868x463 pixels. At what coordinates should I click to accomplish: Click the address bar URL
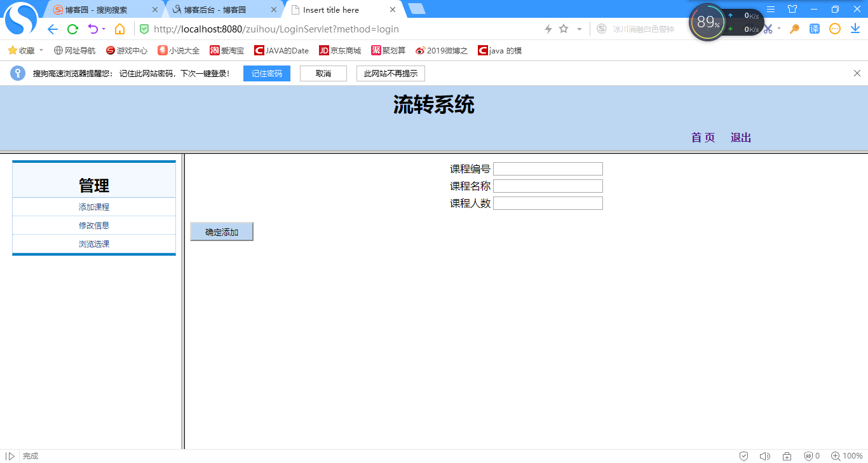coord(276,29)
